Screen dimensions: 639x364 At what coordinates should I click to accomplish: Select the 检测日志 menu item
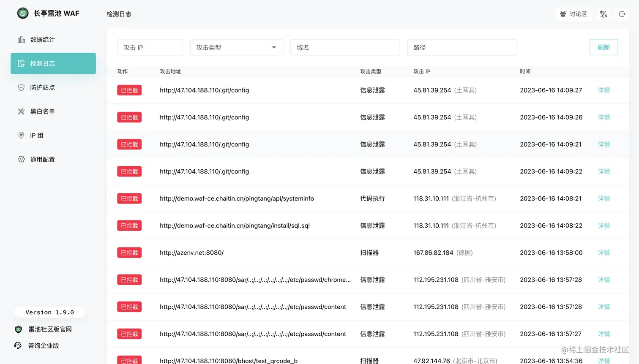coord(53,63)
